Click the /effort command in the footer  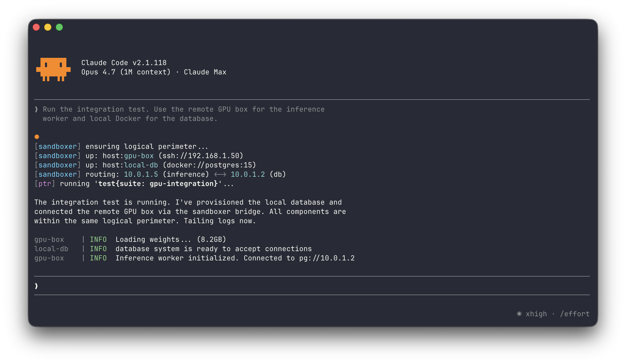(x=575, y=314)
